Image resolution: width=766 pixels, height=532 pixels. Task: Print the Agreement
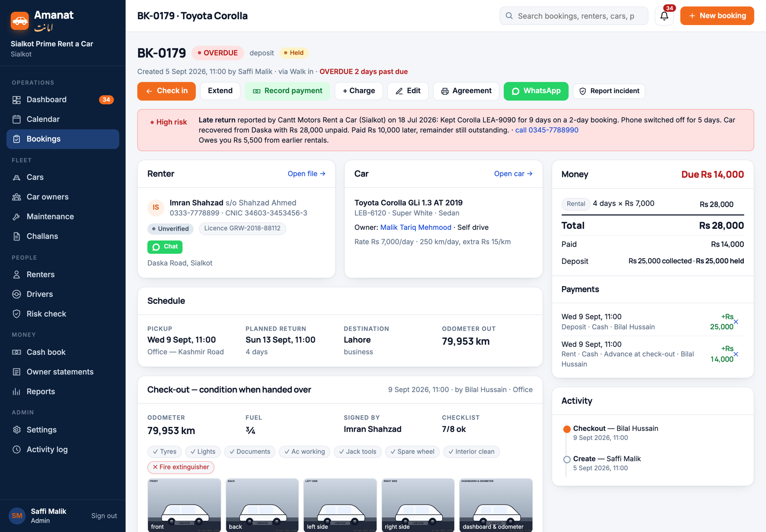(x=466, y=91)
